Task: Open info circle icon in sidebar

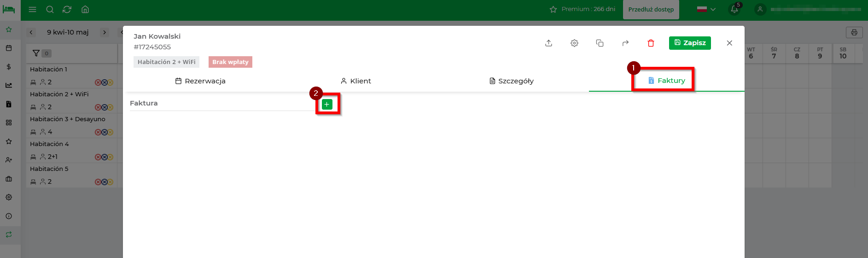Action: point(9,216)
